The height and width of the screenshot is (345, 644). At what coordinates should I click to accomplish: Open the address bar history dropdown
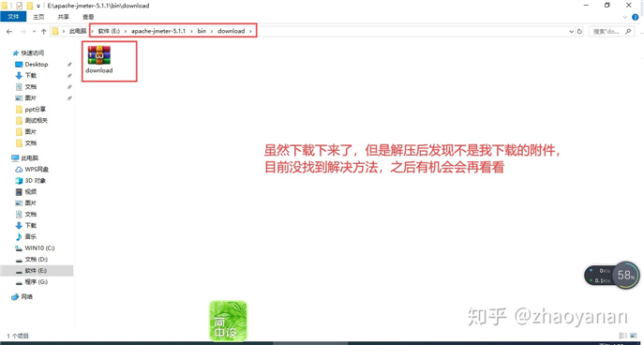coord(571,31)
